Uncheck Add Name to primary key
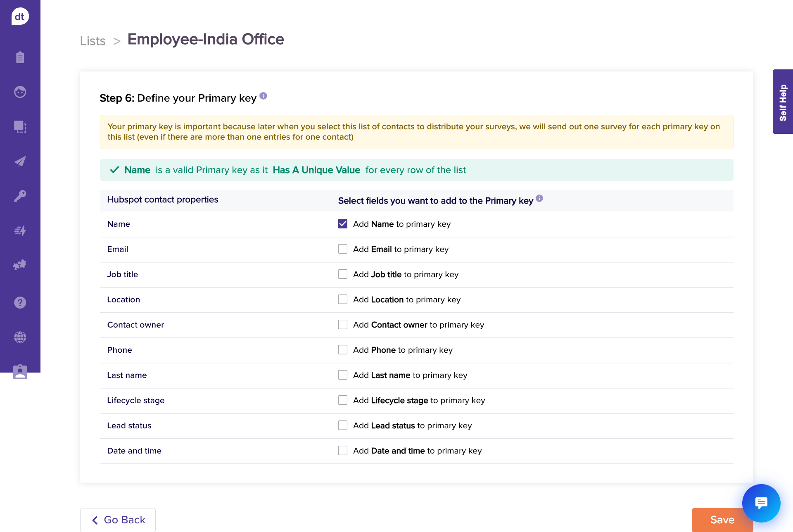The image size is (793, 532). [x=343, y=224]
